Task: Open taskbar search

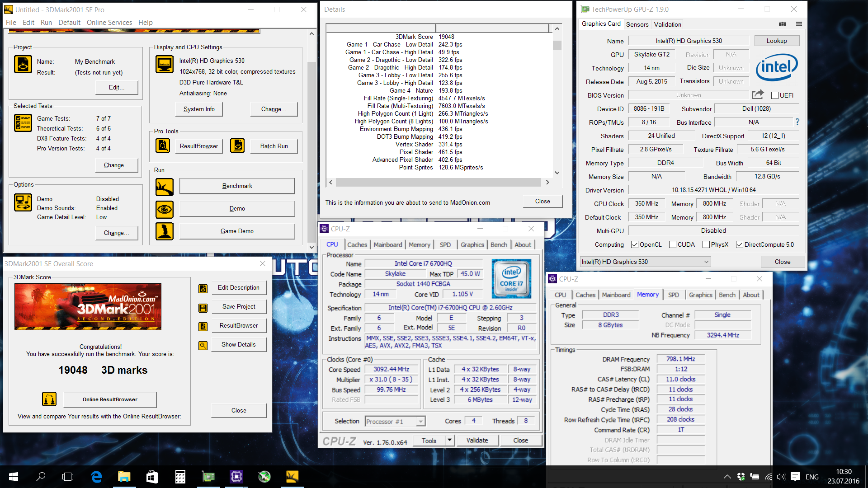Action: click(x=41, y=477)
